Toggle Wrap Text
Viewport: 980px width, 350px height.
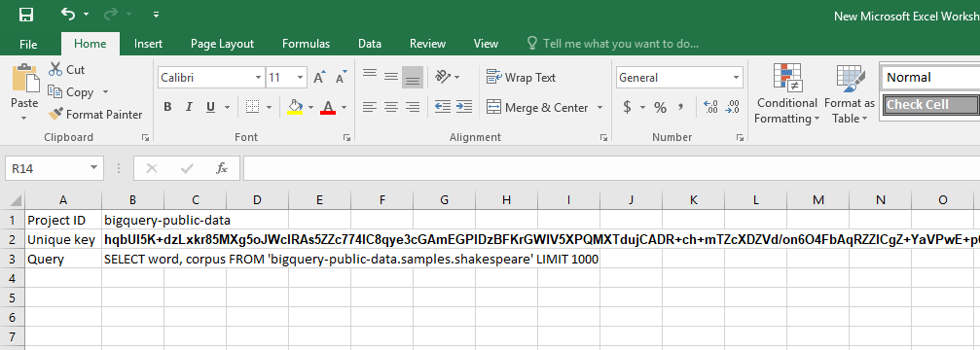522,78
